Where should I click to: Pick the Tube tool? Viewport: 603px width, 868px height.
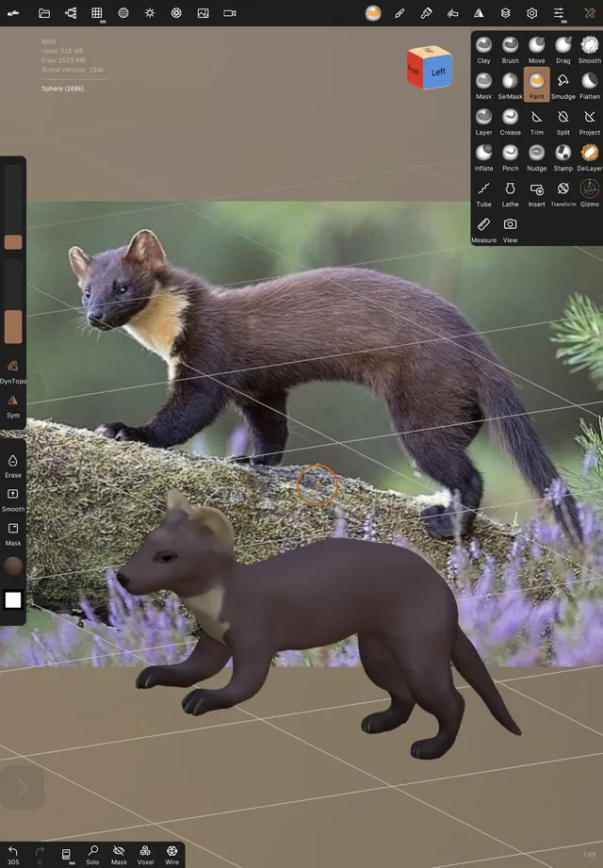click(x=483, y=193)
